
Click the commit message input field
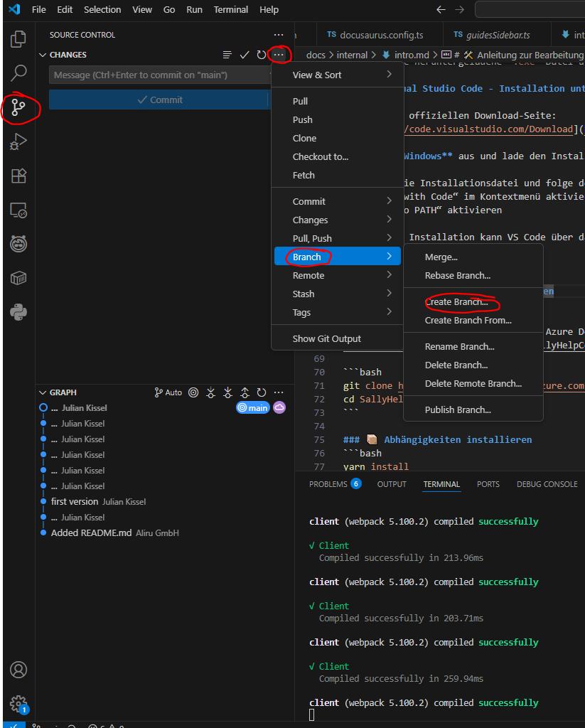click(x=160, y=75)
